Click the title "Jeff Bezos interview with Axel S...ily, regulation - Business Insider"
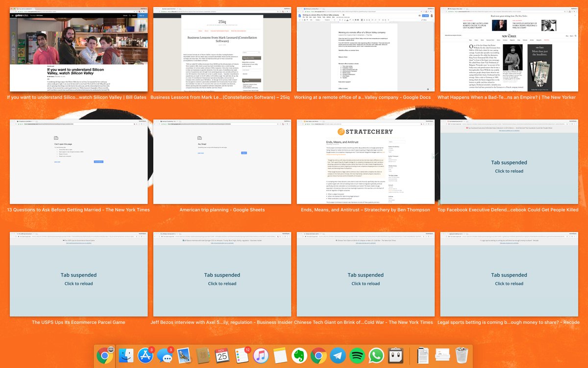The height and width of the screenshot is (368, 588). tap(222, 322)
